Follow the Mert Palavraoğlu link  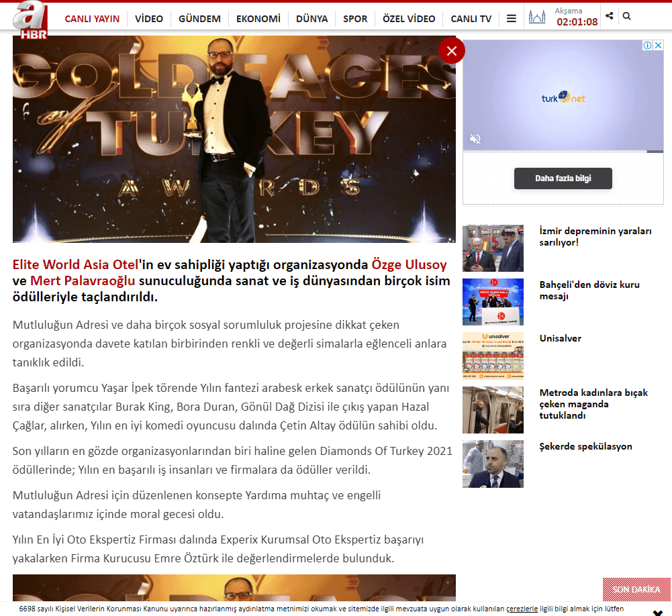tap(83, 280)
